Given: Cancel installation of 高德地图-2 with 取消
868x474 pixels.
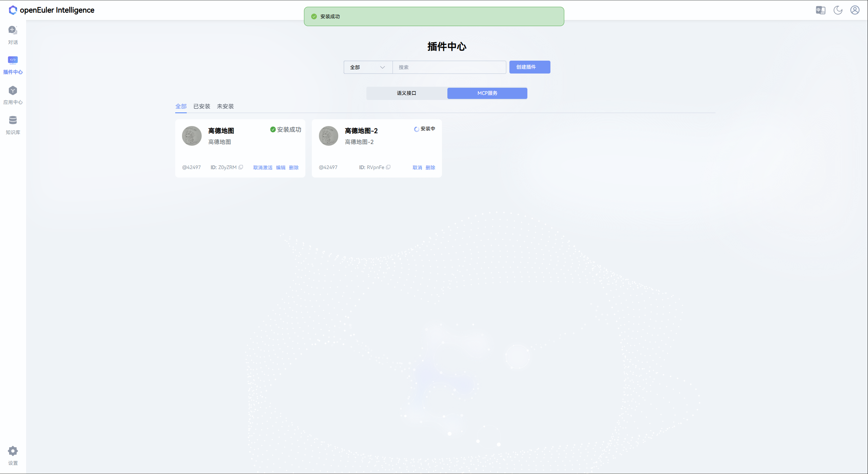Looking at the screenshot, I should [x=417, y=167].
